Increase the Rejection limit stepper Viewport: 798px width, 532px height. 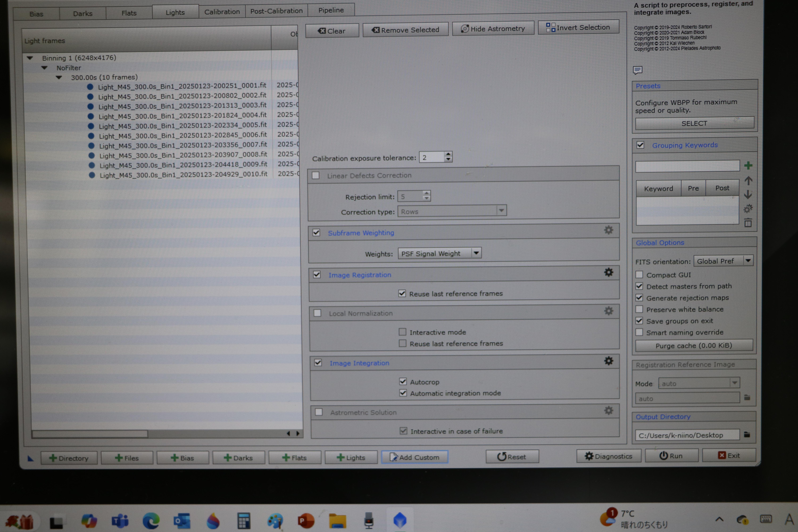pyautogui.click(x=427, y=193)
